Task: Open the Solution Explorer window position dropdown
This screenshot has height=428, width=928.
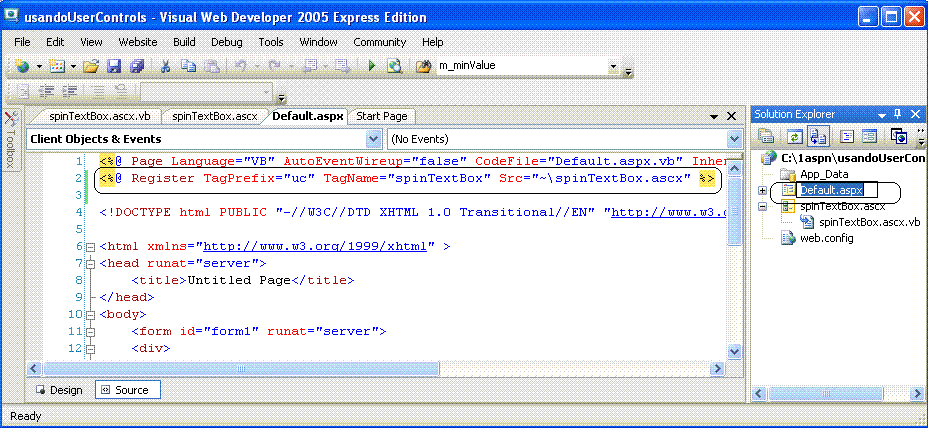Action: pyautogui.click(x=882, y=115)
